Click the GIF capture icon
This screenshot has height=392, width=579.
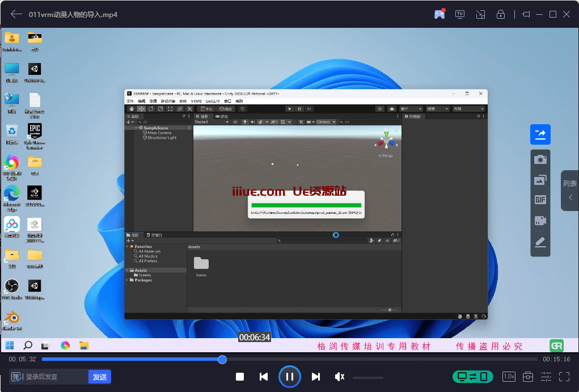540,200
